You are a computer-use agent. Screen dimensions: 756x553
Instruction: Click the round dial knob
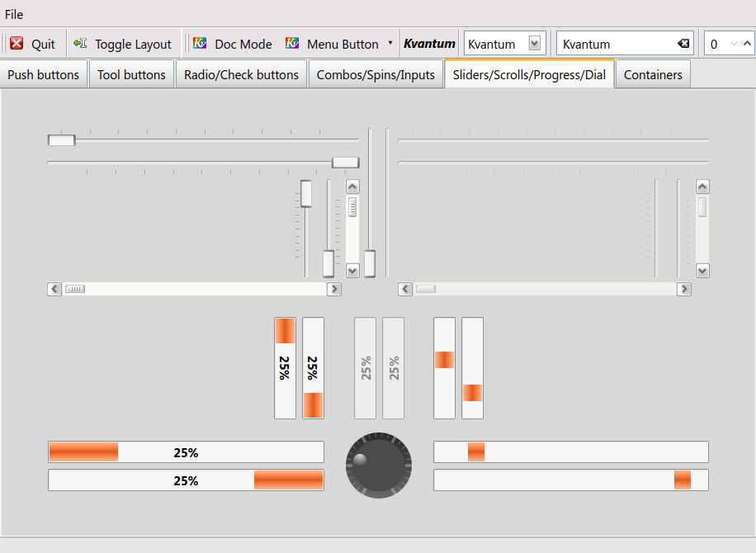pos(379,466)
